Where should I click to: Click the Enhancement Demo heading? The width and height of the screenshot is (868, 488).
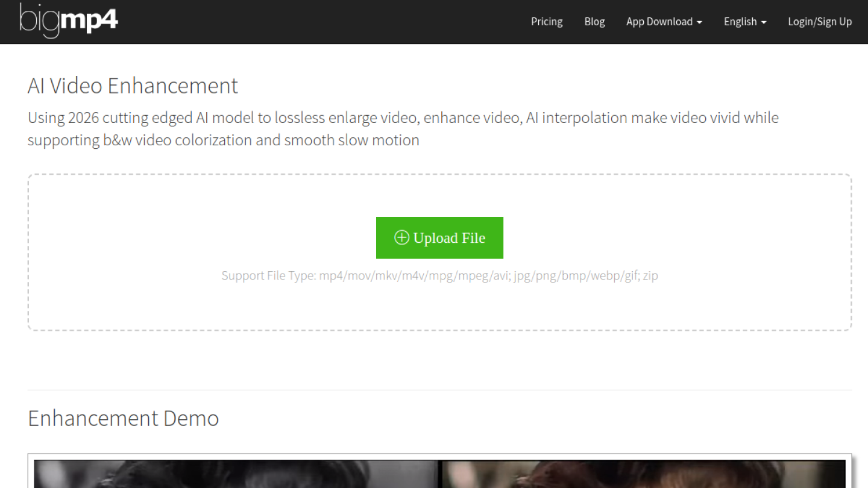[x=123, y=418]
